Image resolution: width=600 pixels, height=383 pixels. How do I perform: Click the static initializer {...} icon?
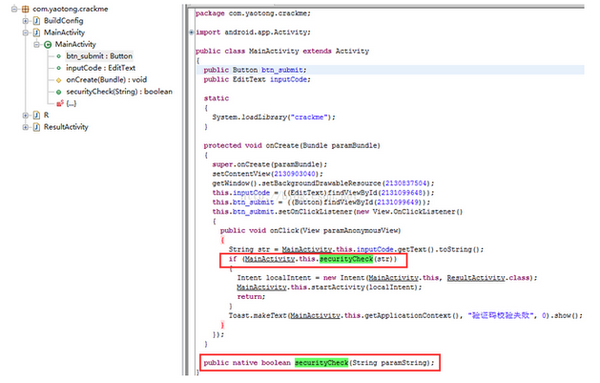tap(60, 103)
